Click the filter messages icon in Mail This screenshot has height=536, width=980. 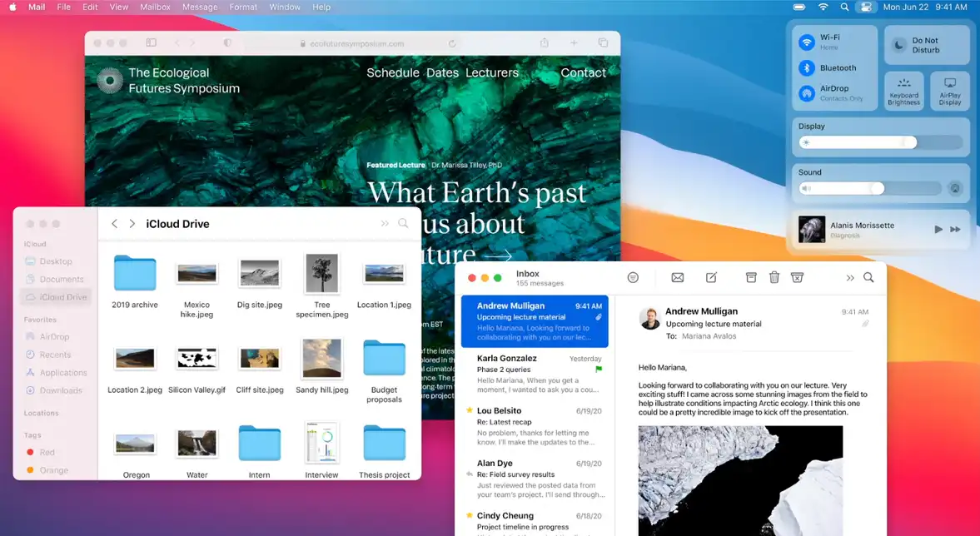coord(633,277)
